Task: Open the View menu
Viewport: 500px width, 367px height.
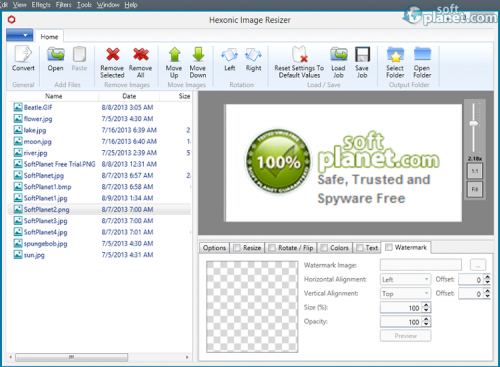Action: [20, 5]
